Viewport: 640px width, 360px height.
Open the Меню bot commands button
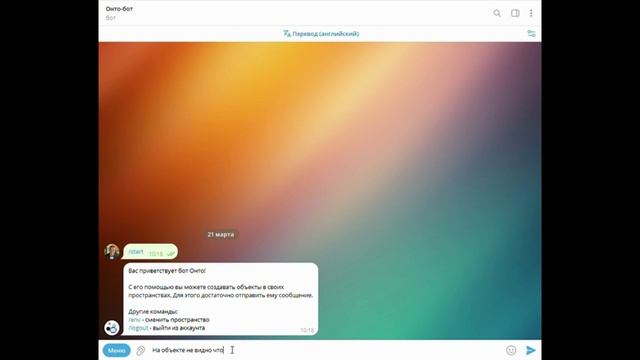click(x=117, y=350)
